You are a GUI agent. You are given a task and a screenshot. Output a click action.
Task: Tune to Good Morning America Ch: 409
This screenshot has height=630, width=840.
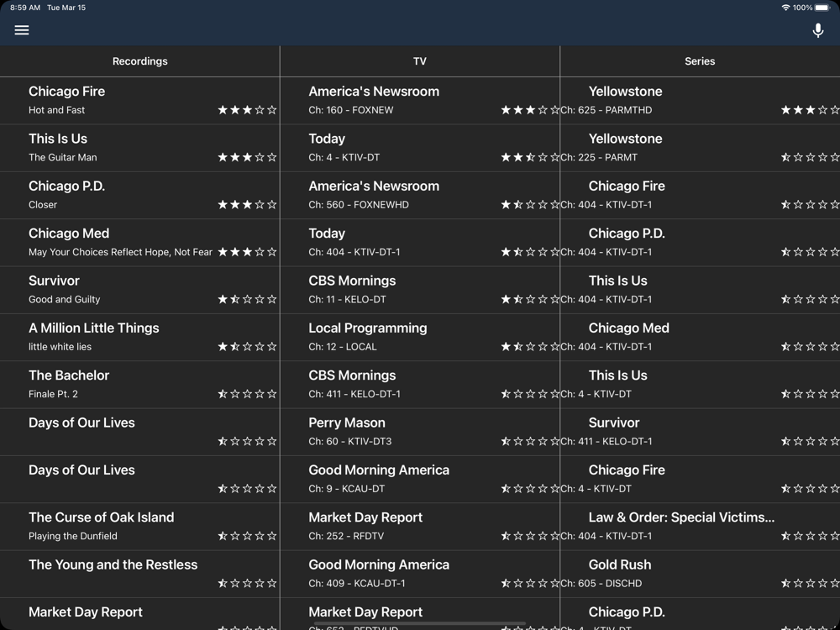pyautogui.click(x=419, y=574)
